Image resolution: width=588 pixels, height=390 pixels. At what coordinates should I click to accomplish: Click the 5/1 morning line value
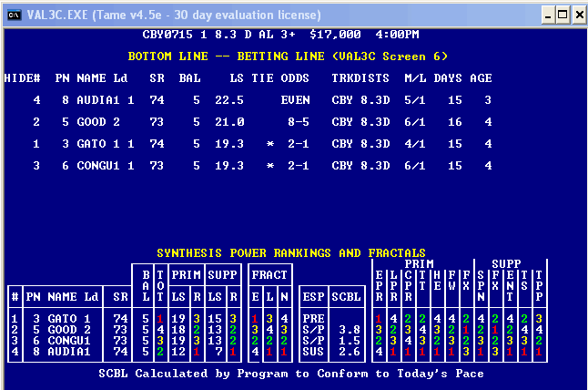pos(415,100)
